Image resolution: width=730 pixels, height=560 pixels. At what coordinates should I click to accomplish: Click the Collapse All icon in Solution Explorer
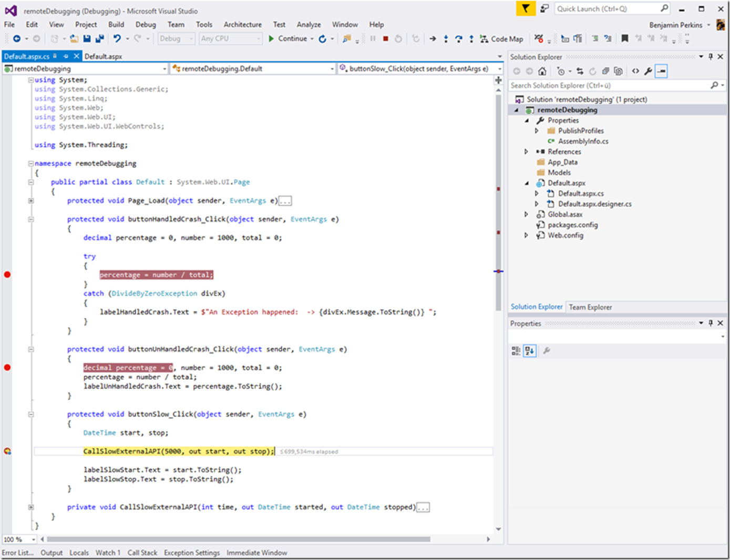click(605, 71)
